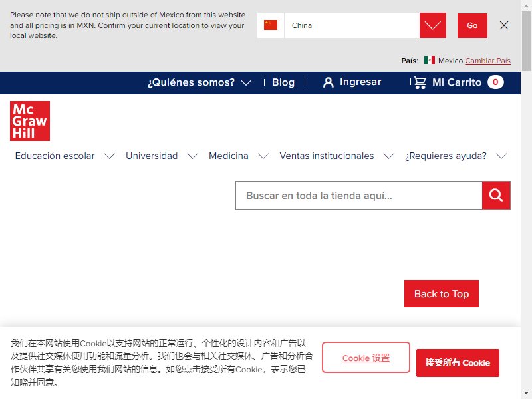Click the shopping cart icon

pos(420,82)
